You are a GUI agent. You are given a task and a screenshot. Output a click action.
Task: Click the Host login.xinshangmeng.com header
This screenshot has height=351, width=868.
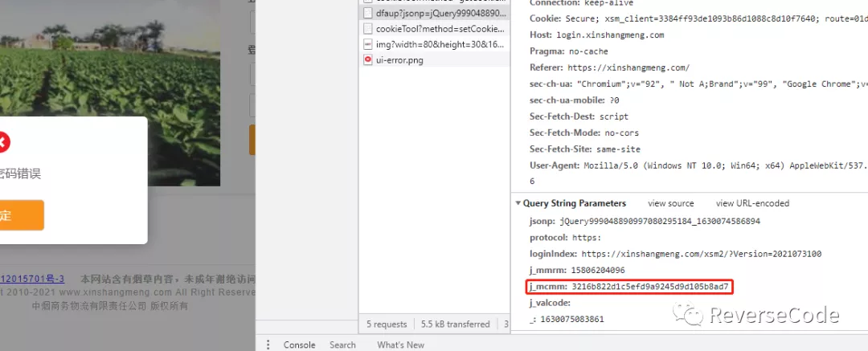click(596, 35)
